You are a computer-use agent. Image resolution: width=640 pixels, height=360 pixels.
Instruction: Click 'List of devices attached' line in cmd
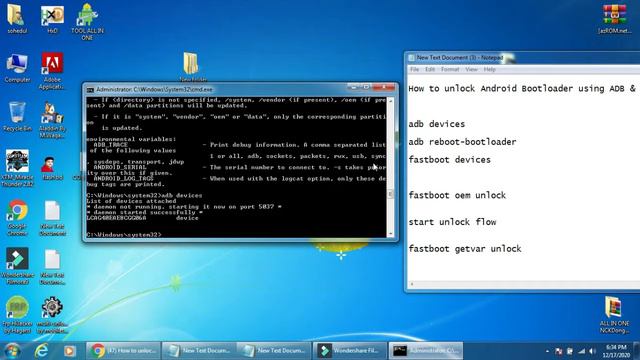point(131,201)
